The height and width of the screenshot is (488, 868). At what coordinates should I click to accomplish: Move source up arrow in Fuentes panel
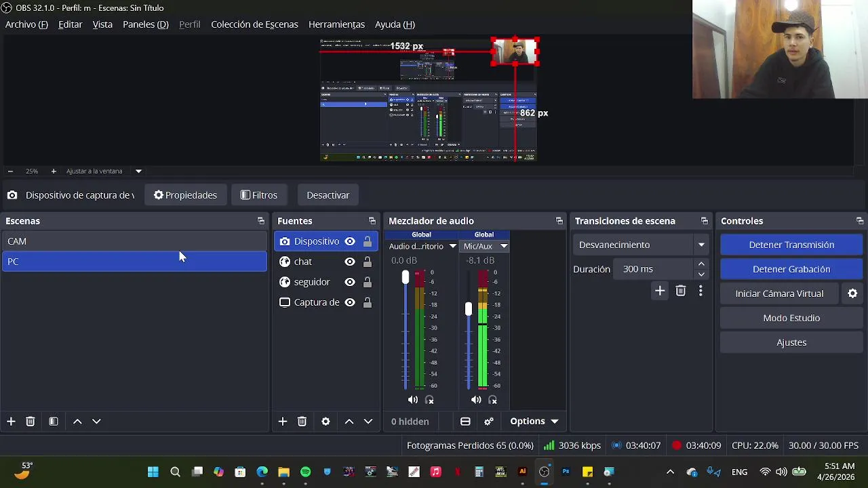tap(349, 422)
